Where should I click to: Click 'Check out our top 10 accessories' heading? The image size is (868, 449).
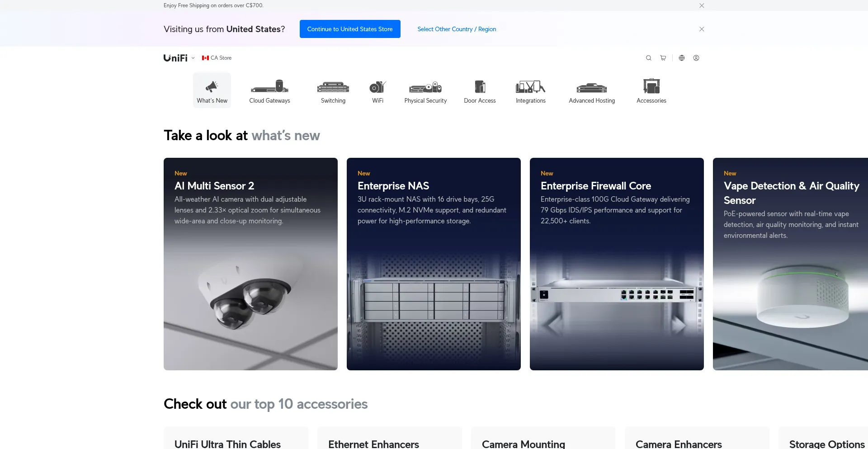(x=266, y=404)
